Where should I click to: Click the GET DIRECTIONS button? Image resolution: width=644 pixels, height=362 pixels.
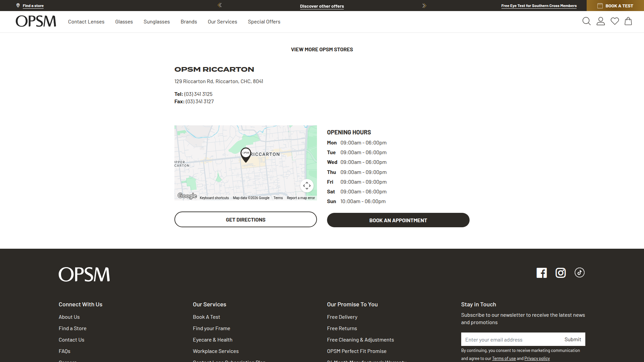tap(246, 220)
